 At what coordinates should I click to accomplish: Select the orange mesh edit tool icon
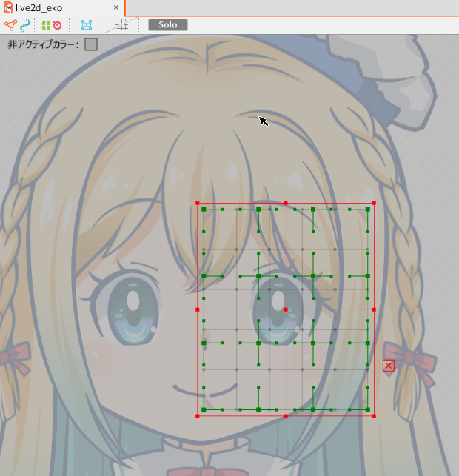pos(10,25)
